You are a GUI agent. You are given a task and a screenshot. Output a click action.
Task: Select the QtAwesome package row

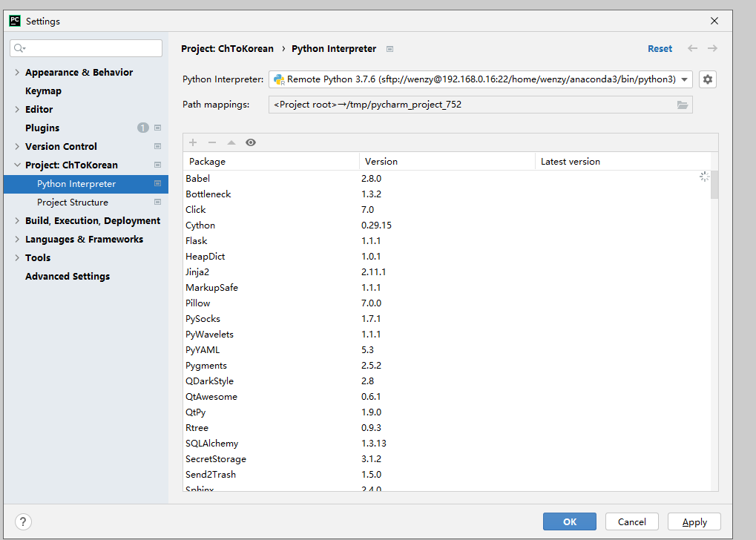pyautogui.click(x=447, y=397)
